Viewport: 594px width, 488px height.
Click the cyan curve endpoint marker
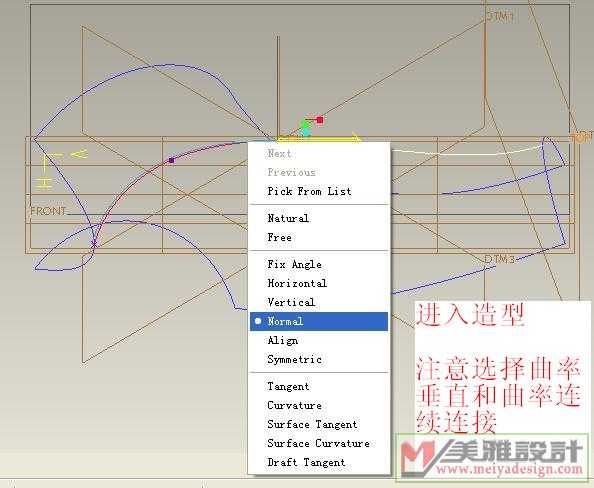(x=305, y=133)
